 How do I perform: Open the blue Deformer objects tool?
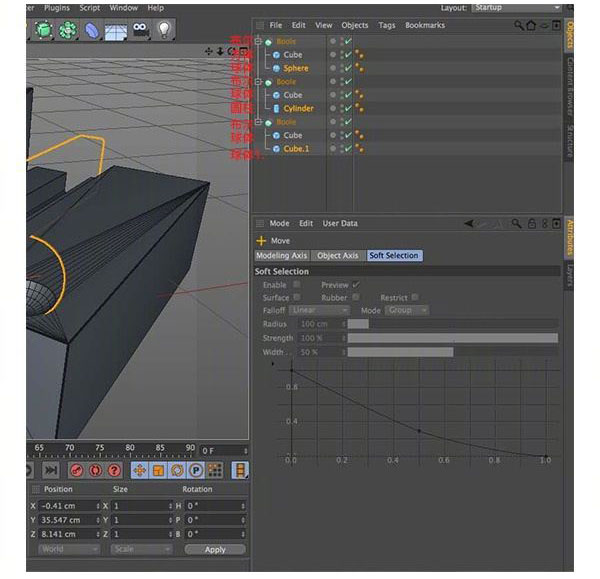coord(91,30)
